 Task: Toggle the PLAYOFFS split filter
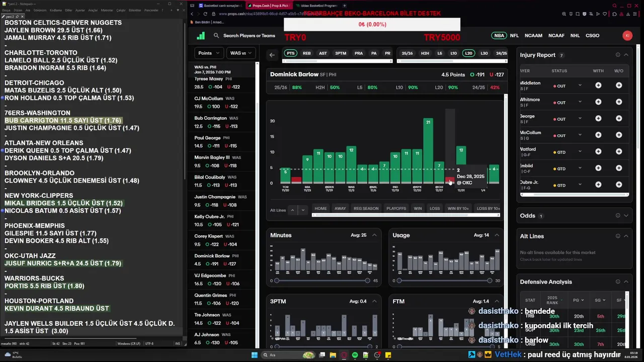coord(396,209)
